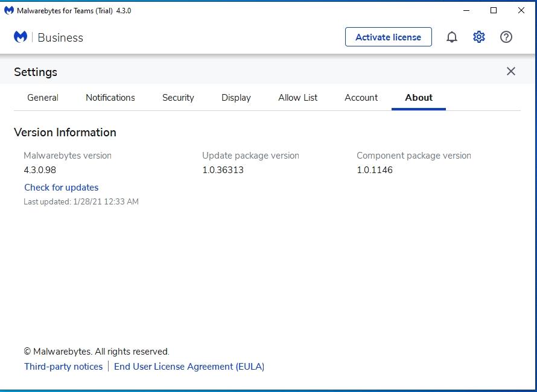Close the Settings panel with the X
537x392 pixels.
(x=510, y=71)
